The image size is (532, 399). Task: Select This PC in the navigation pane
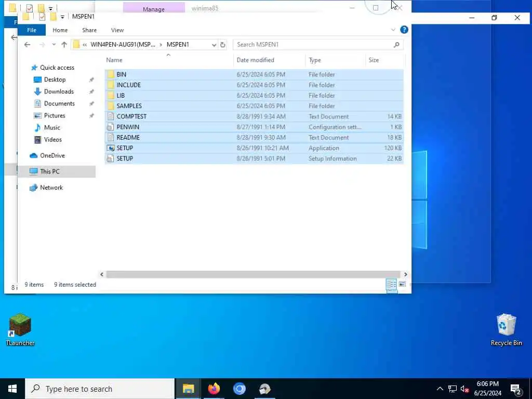pos(49,171)
